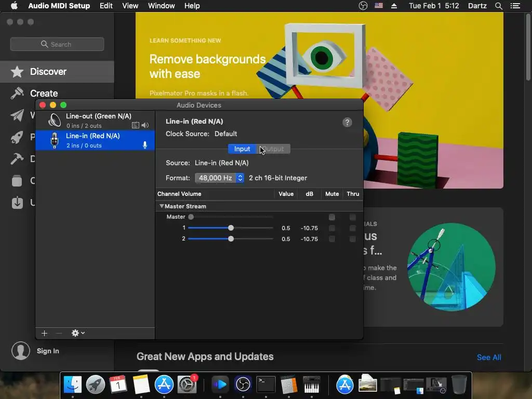
Task: Click the plus button to add a device
Action: (x=45, y=333)
